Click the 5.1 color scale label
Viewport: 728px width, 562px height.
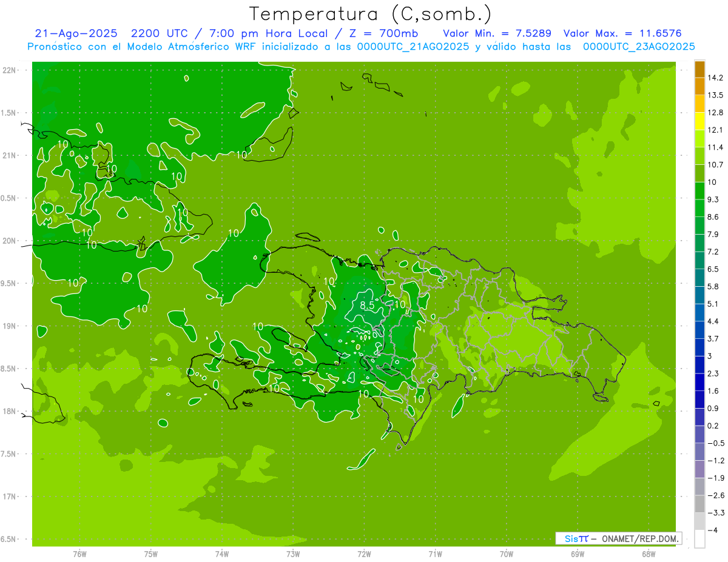[714, 304]
